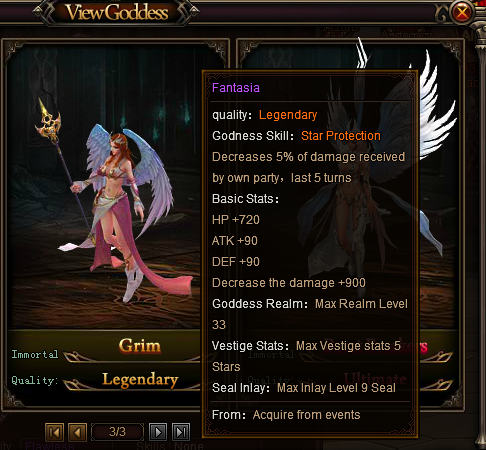
Task: Click Goddess Realm max level line
Action: (310, 314)
